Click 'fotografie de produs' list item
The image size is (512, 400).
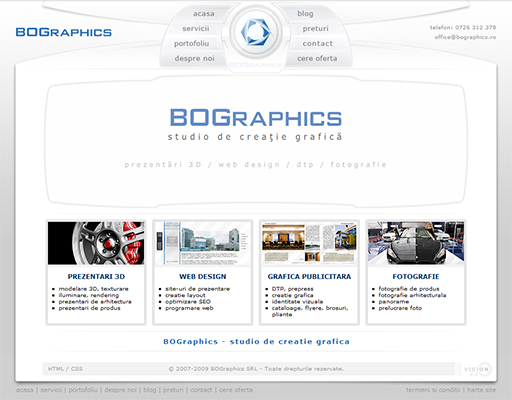coord(409,289)
